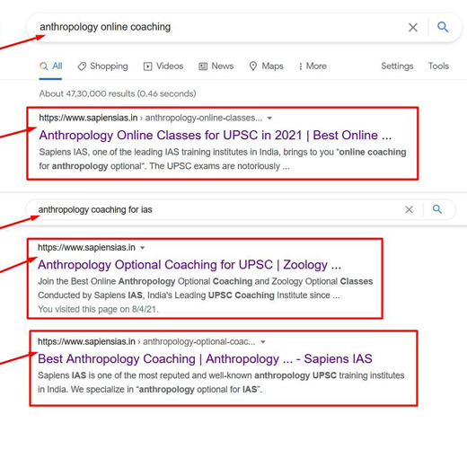
Task: Click snippet starting 'Sapiens IAS, one of the leading'
Action: click(x=223, y=159)
